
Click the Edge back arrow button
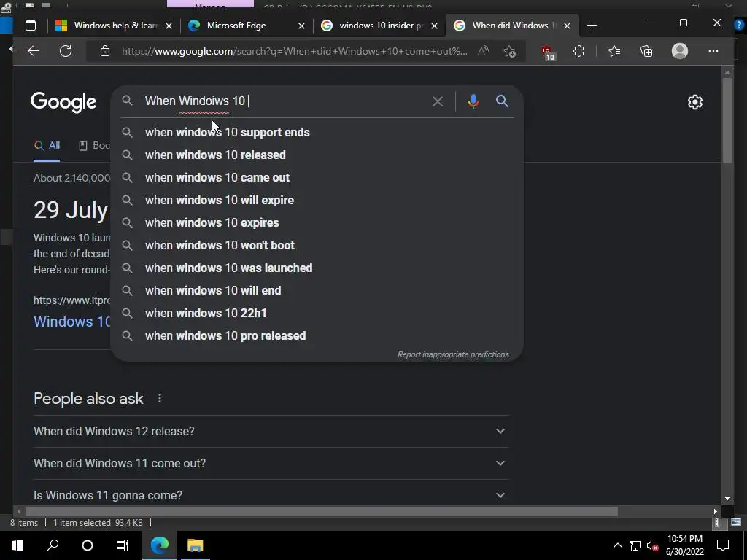[34, 51]
